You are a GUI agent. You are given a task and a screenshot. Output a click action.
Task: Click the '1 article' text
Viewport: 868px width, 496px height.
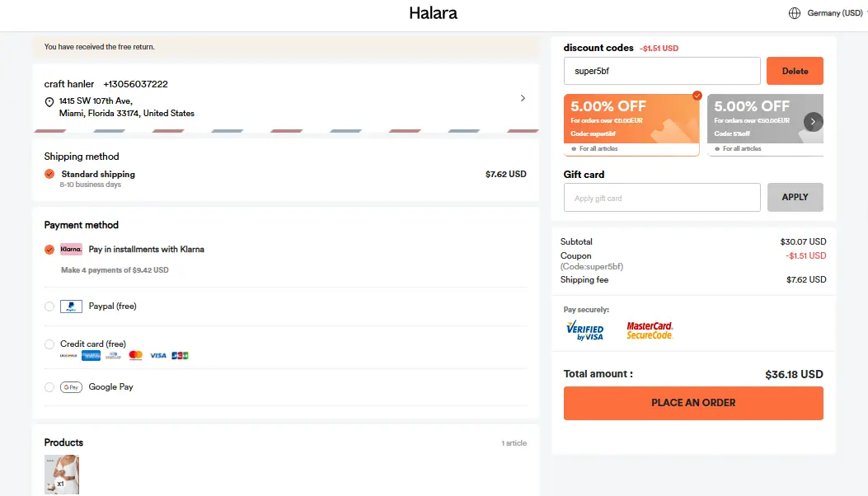(514, 443)
